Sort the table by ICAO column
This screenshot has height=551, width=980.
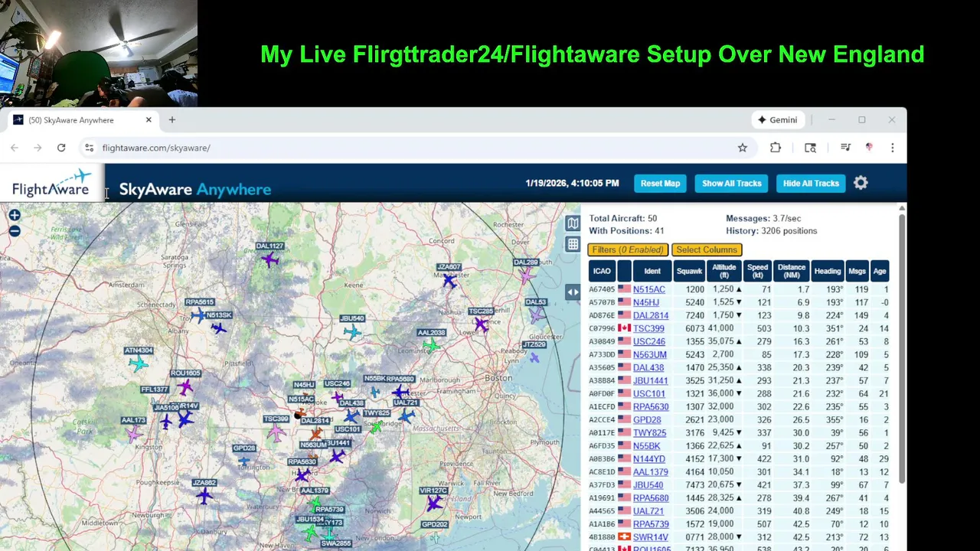click(602, 271)
